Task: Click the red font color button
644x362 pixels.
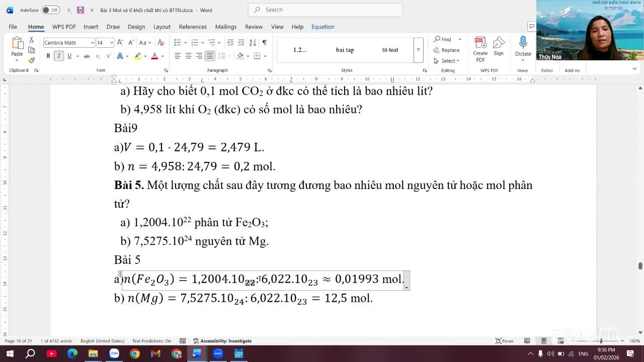Action: [x=154, y=56]
